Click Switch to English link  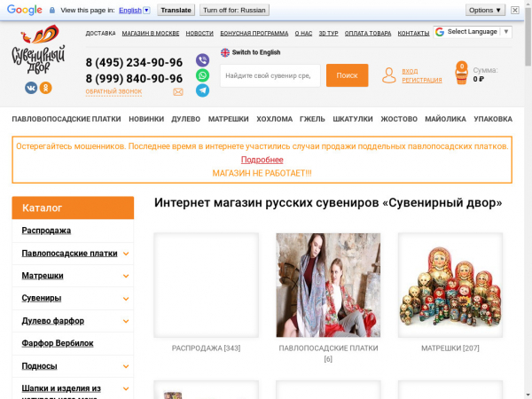pos(256,52)
